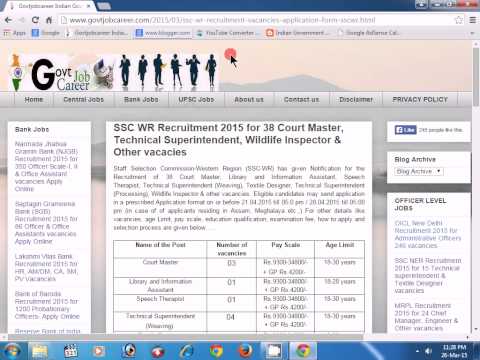The image size is (480, 360).
Task: Open the Windows Start menu orb
Action: [x=11, y=351]
